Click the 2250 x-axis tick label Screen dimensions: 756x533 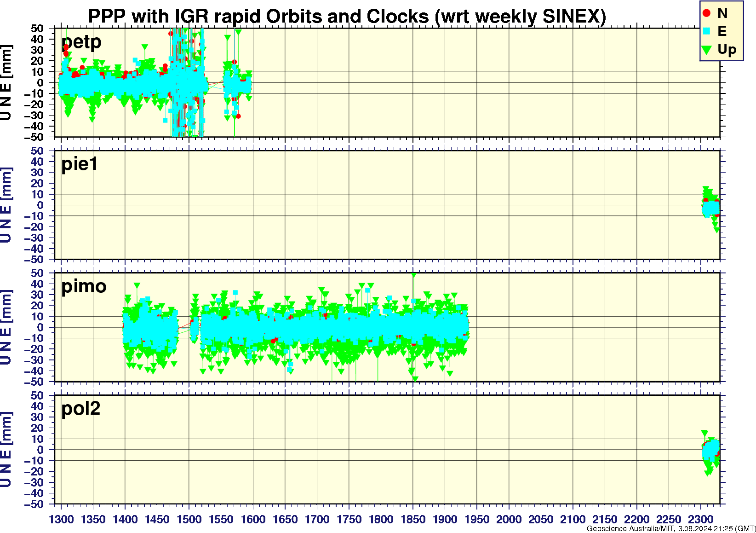point(669,519)
